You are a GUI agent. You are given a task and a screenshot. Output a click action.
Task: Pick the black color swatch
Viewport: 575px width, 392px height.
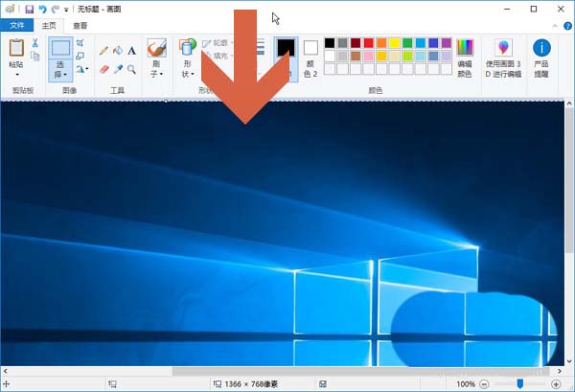[330, 43]
